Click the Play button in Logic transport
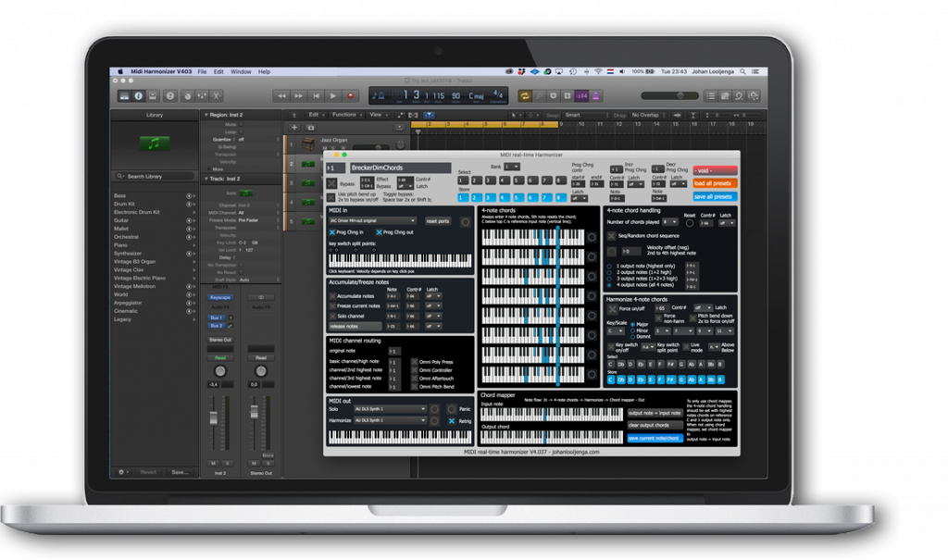The image size is (948, 560). (x=333, y=95)
